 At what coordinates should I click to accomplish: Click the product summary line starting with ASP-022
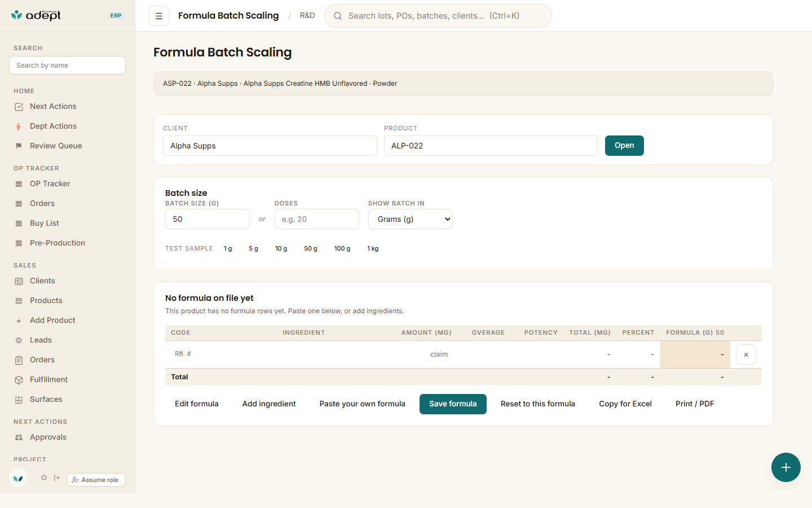(x=280, y=84)
